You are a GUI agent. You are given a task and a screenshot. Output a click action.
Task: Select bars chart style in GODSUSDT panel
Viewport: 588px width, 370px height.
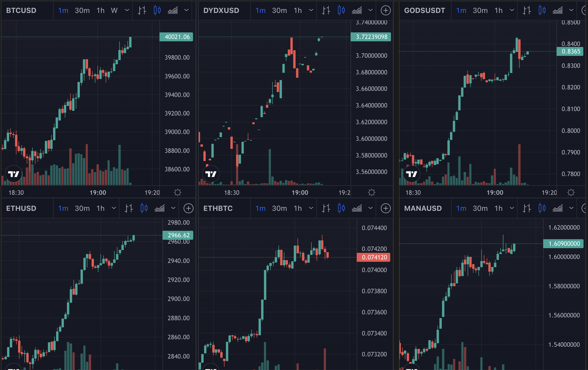click(x=527, y=10)
